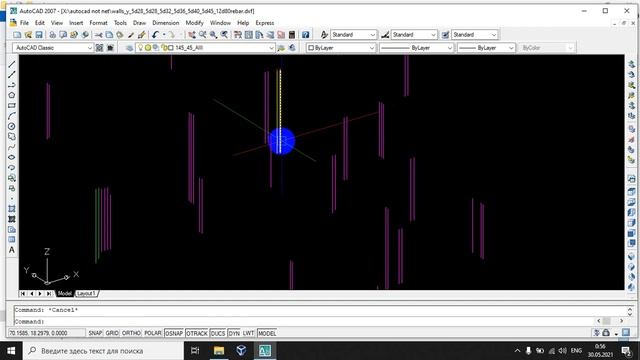Open the layer dropdown showing 145_45_All

pyautogui.click(x=206, y=48)
